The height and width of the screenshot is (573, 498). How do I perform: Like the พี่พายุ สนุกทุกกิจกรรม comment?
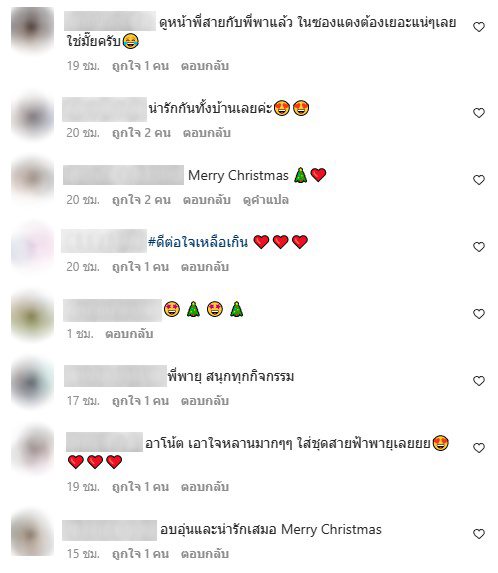479,381
